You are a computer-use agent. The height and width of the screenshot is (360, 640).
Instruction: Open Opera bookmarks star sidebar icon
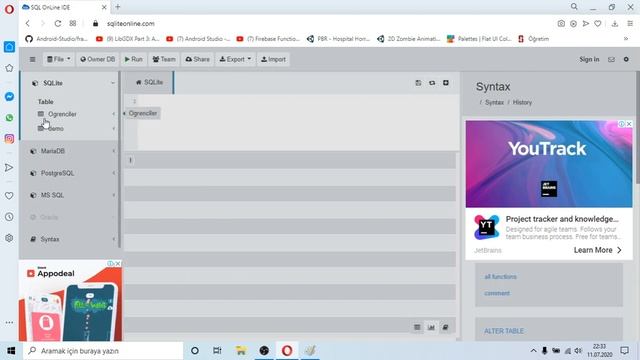pyautogui.click(x=9, y=68)
